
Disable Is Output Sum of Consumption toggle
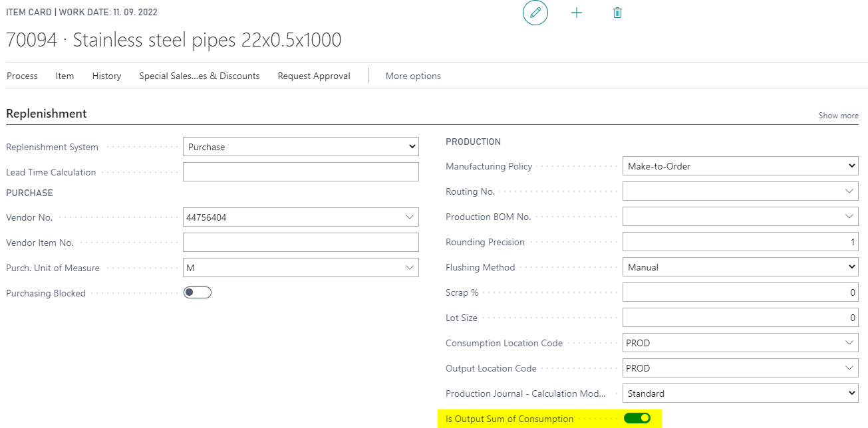637,418
